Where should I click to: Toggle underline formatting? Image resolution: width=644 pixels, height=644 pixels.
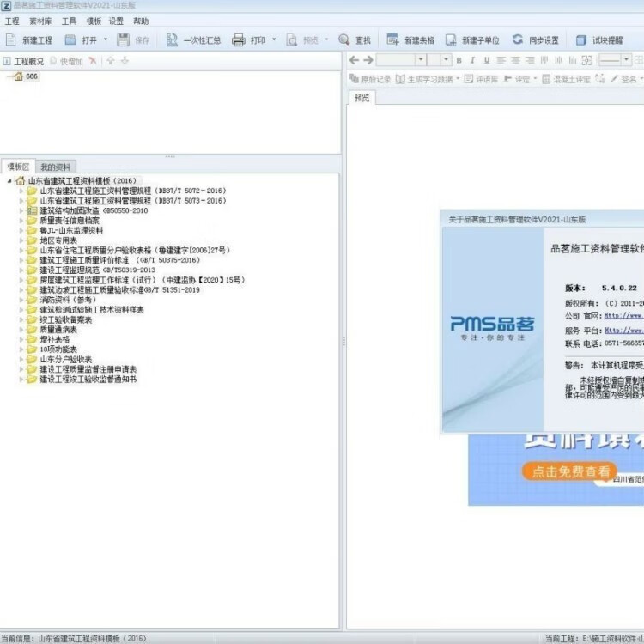click(487, 60)
